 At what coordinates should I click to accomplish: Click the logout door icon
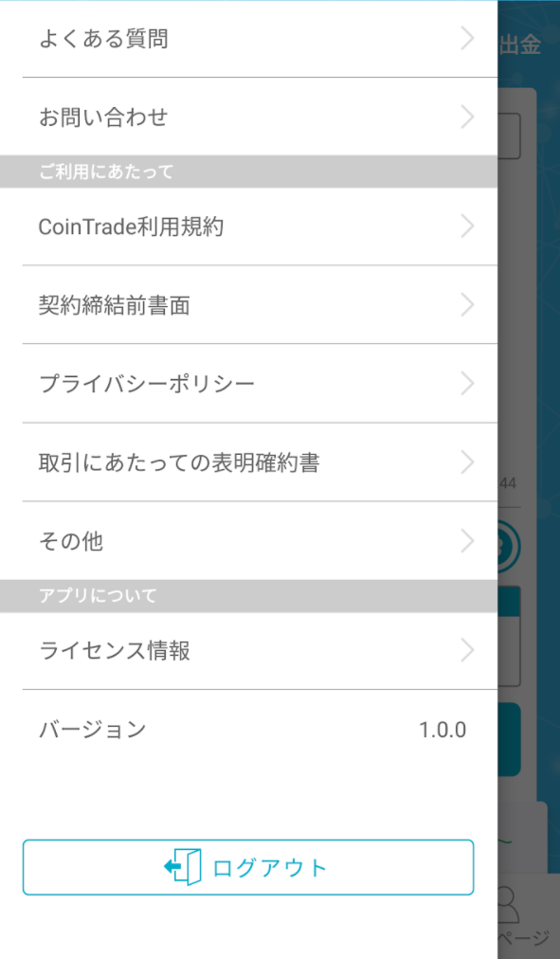coord(183,867)
